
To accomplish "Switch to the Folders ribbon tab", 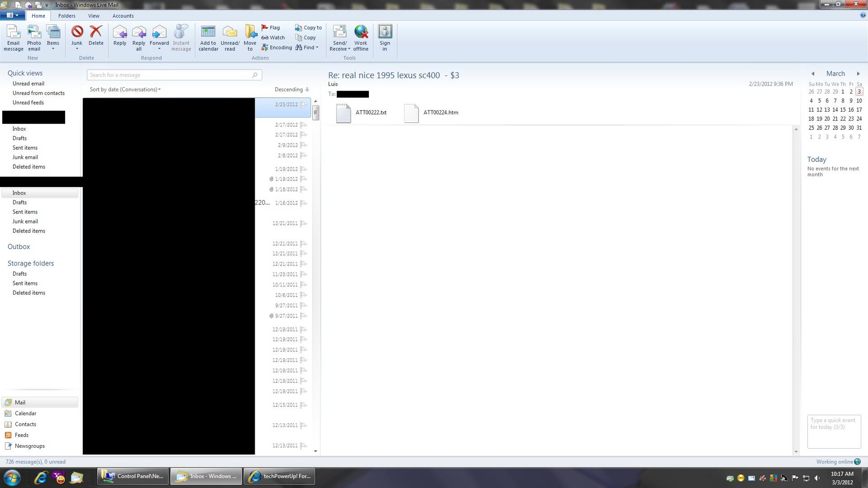I will 67,15.
